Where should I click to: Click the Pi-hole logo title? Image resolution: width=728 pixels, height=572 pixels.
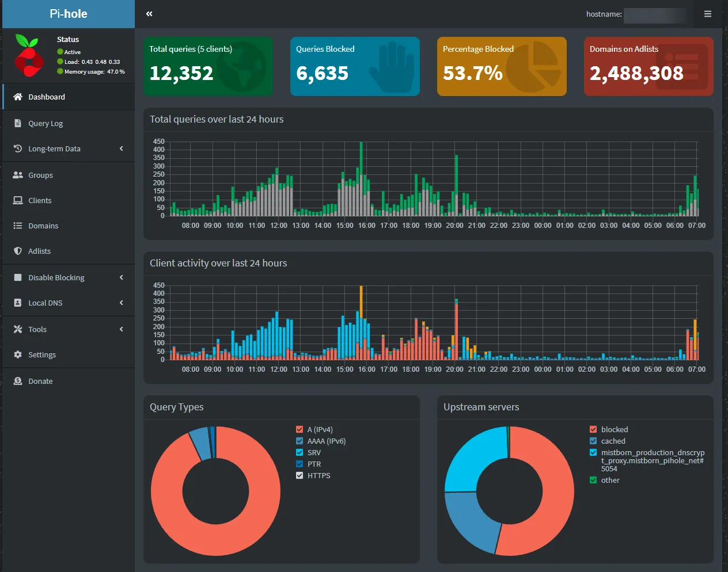69,14
